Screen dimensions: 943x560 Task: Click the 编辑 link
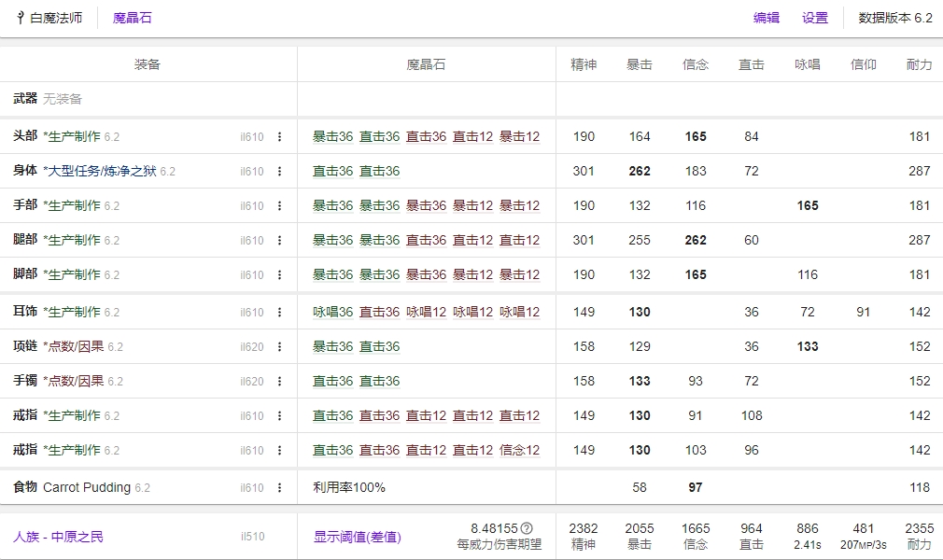point(766,16)
